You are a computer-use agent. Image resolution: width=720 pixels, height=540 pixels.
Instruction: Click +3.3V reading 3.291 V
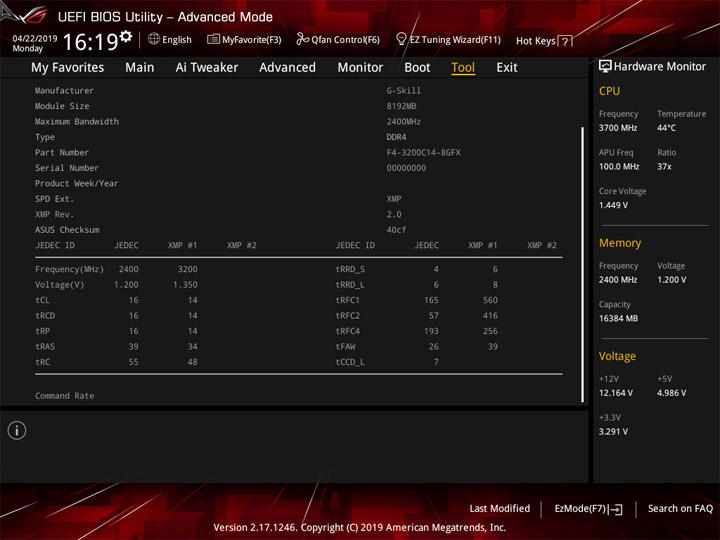click(x=613, y=432)
